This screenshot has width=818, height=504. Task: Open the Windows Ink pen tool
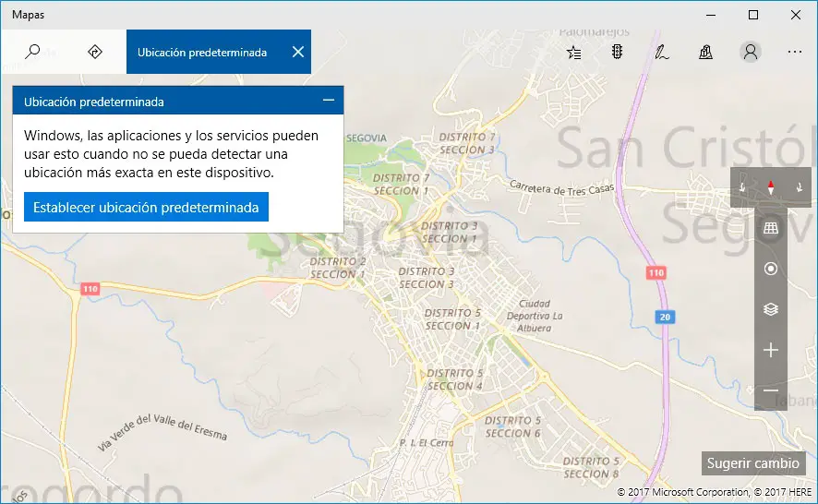tap(661, 53)
